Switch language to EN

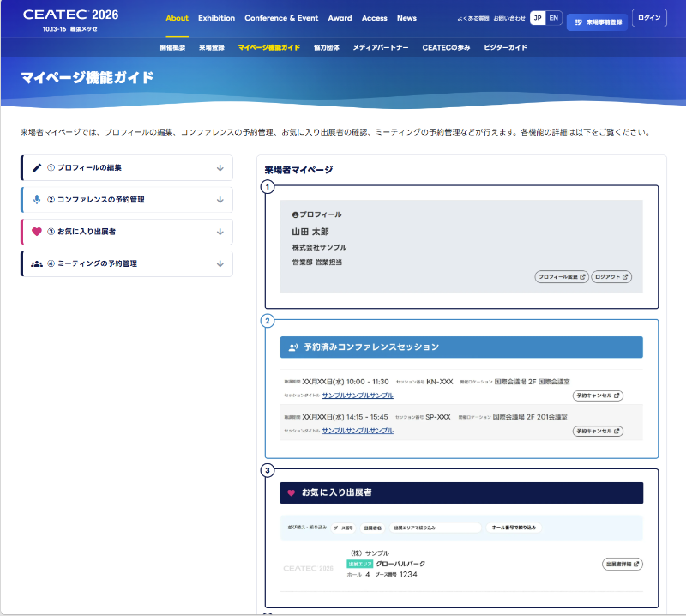553,18
